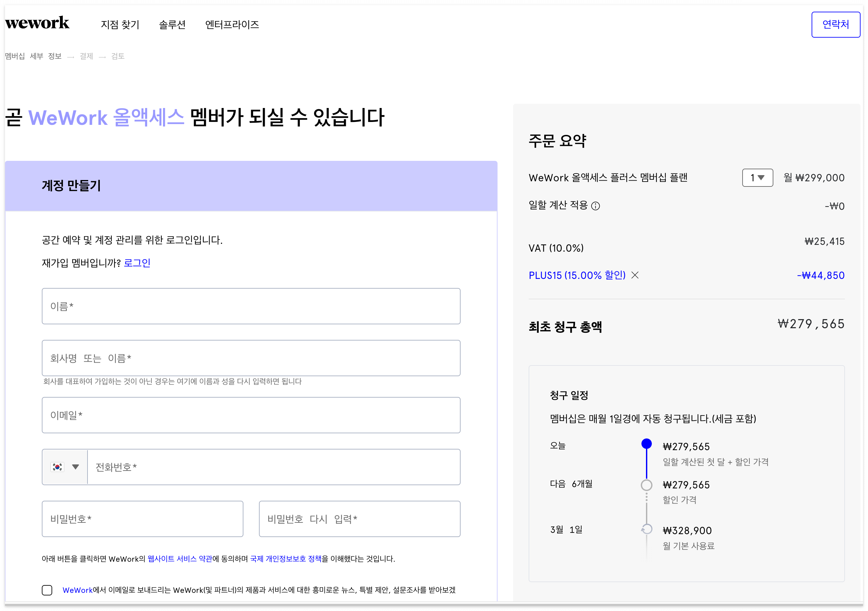Click the 최초 청구 총액 ₩279,565 amount
Image resolution: width=868 pixels, height=611 pixels.
pos(811,324)
